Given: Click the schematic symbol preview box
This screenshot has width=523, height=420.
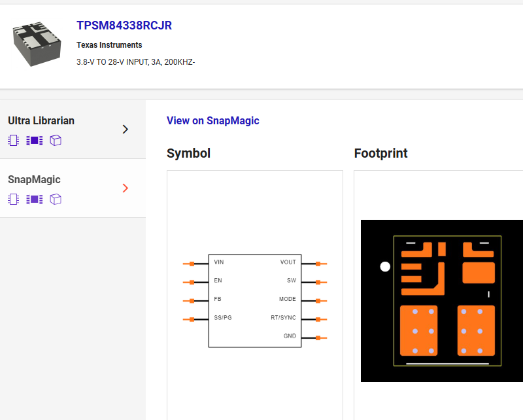Looking at the screenshot, I should point(255,295).
